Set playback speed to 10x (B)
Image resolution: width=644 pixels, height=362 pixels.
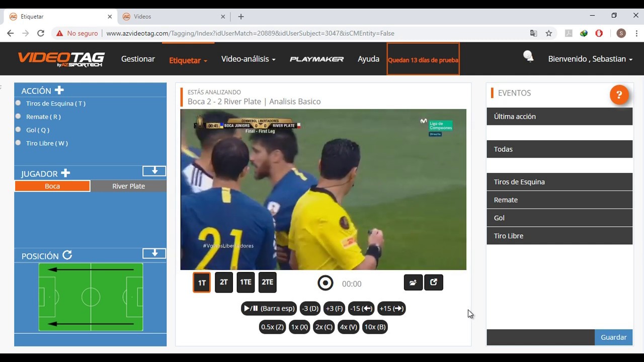coord(375,327)
